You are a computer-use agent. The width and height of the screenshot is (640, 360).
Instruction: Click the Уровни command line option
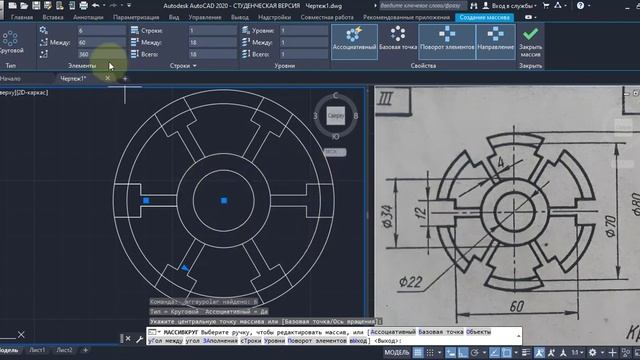[274, 340]
